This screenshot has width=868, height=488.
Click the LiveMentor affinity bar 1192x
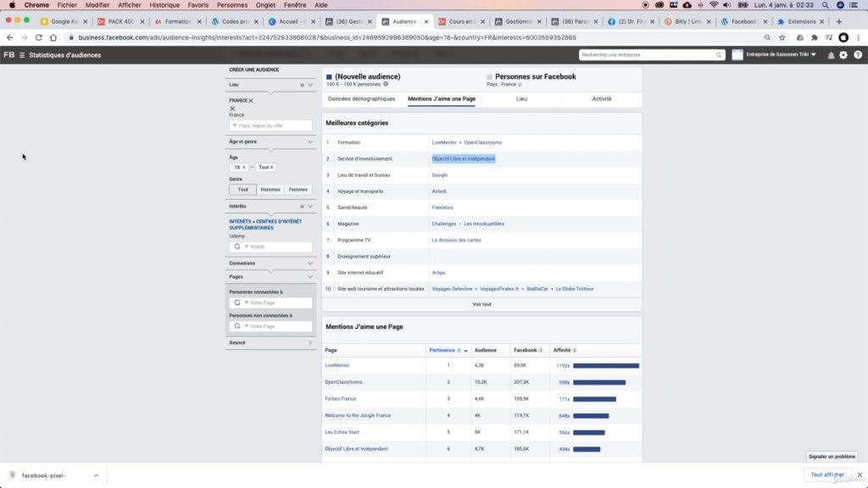[605, 366]
